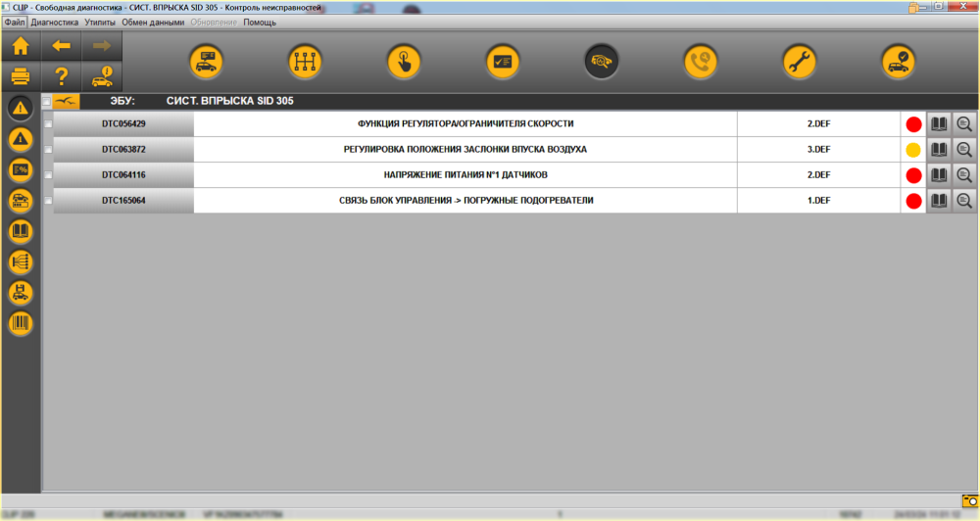Open documentation book for DTC056429
Viewport: 980px width, 521px height.
click(x=939, y=123)
